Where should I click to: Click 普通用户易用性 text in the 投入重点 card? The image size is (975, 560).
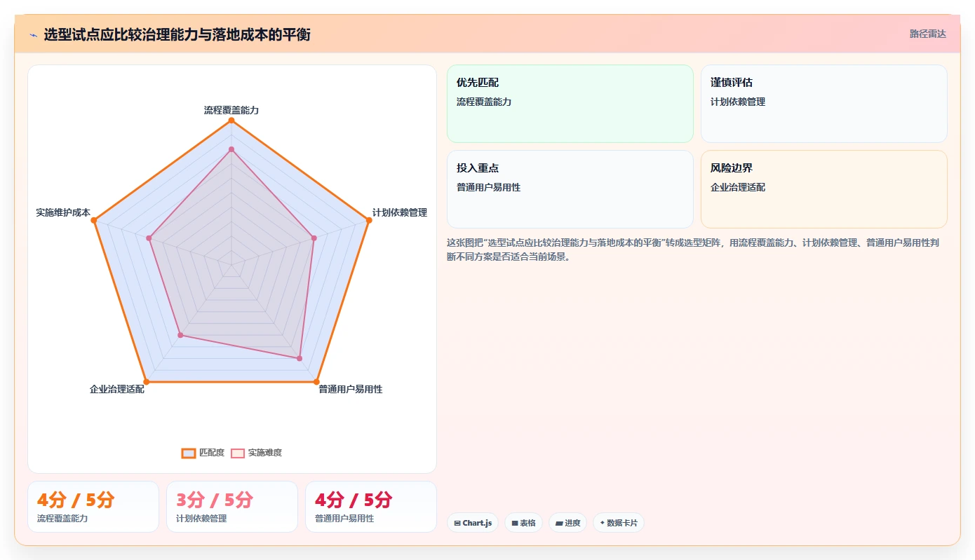tap(489, 187)
